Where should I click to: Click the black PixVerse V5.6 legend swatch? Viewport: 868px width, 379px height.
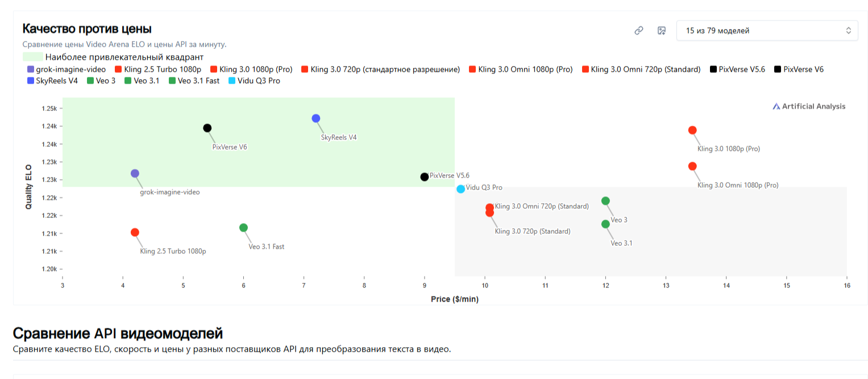point(713,69)
